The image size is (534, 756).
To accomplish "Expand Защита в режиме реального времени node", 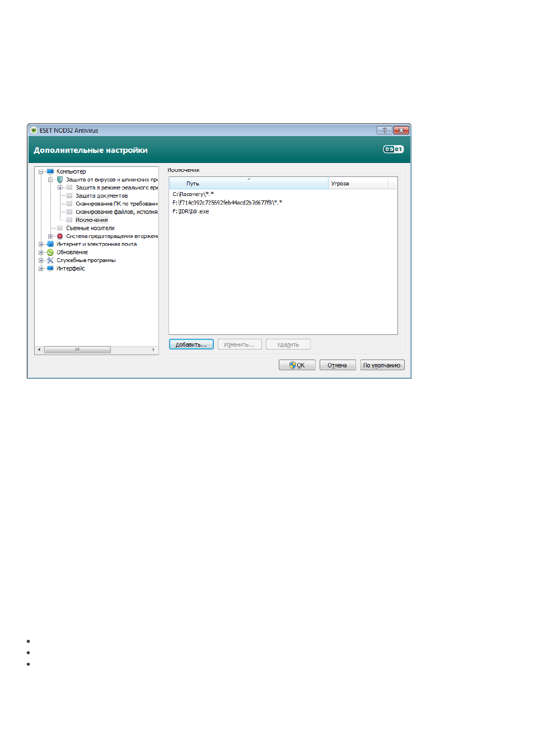I will pos(60,188).
